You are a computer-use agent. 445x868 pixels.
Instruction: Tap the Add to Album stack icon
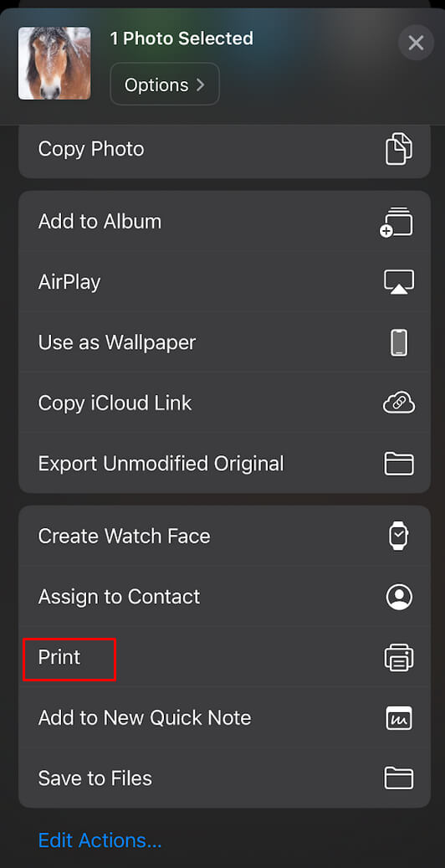[396, 222]
